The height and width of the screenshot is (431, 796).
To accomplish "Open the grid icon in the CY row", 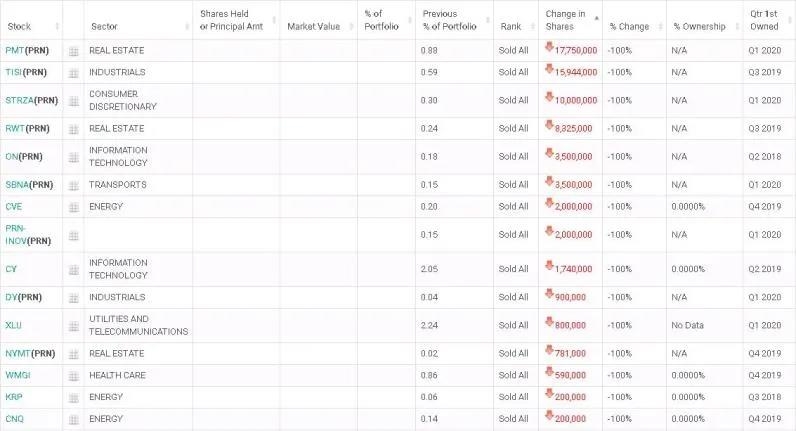I will (x=74, y=269).
